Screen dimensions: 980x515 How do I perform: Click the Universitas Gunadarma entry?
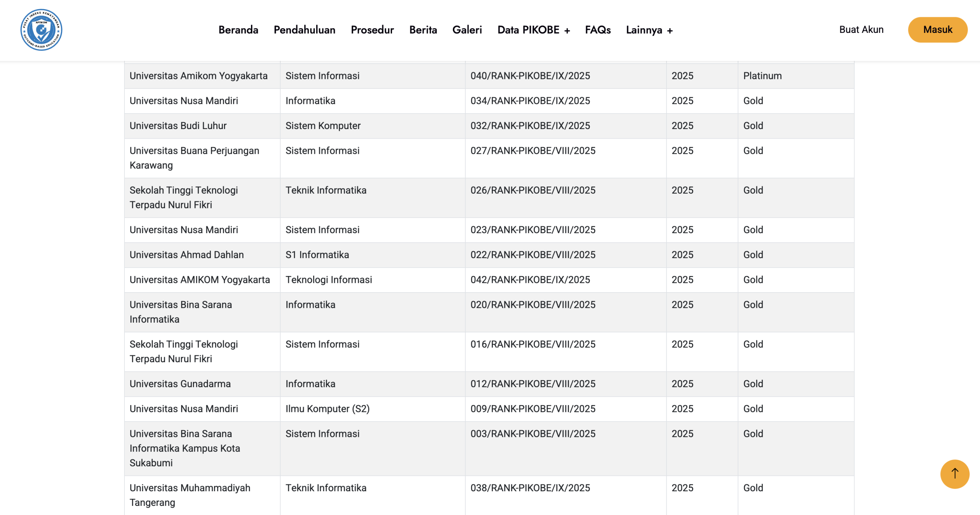tap(180, 384)
